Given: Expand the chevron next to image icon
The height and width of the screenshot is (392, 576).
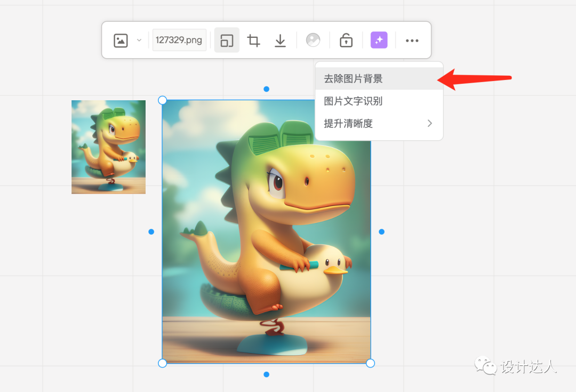Looking at the screenshot, I should coord(139,41).
